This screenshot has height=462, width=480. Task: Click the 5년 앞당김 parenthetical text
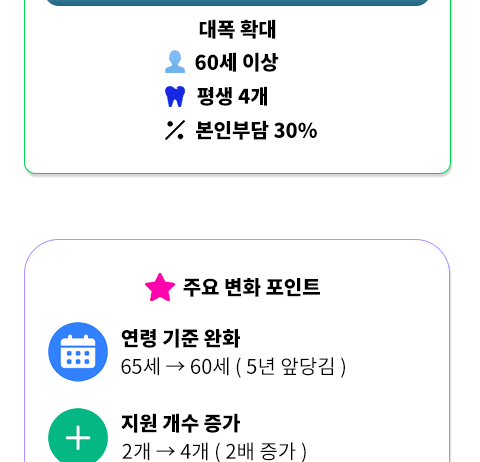point(291,367)
